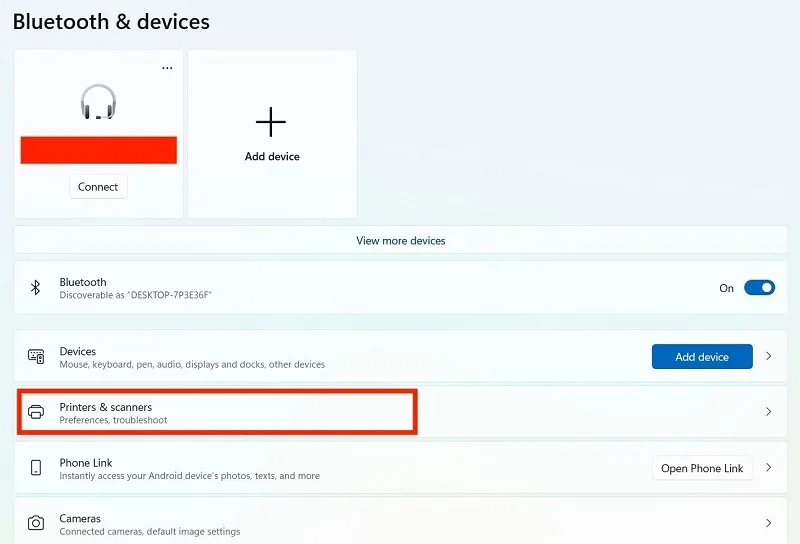
Task: Click the Phone Link phone icon
Action: tap(36, 467)
